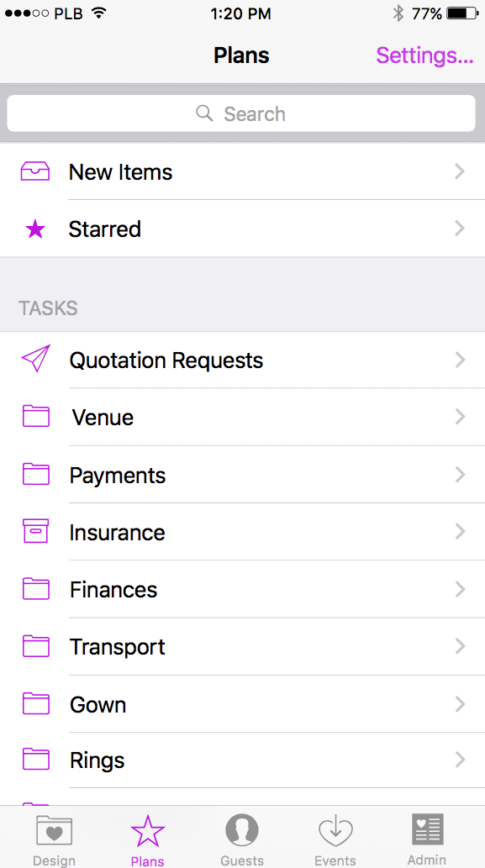The height and width of the screenshot is (868, 485).
Task: Switch to the Admin tab
Action: click(x=427, y=839)
